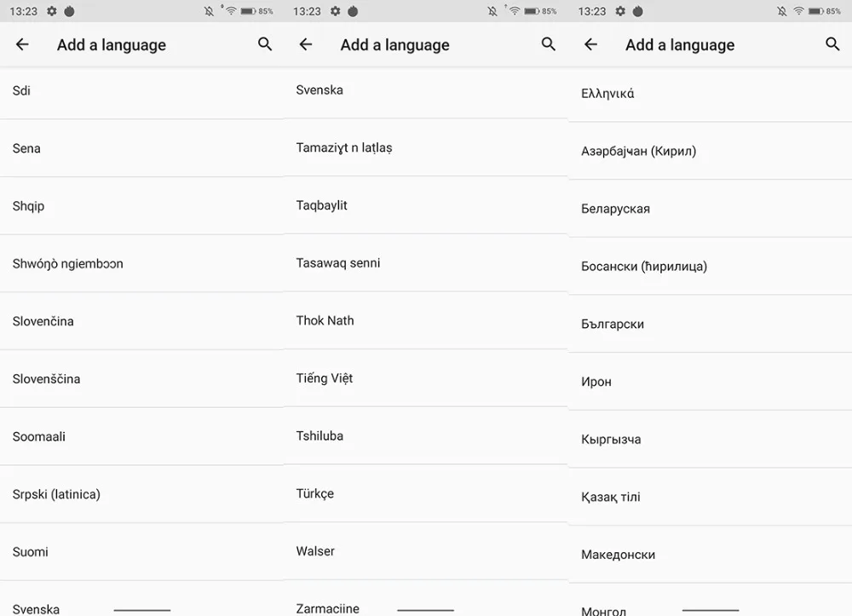Select Thok Nath
This screenshot has width=852, height=616.
(x=425, y=320)
